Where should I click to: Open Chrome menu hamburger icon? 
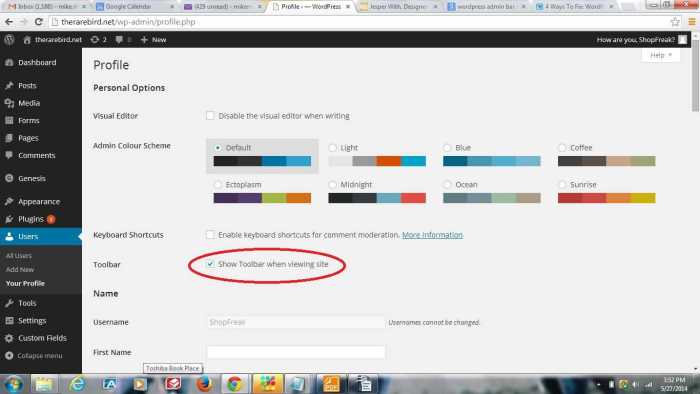[x=692, y=21]
